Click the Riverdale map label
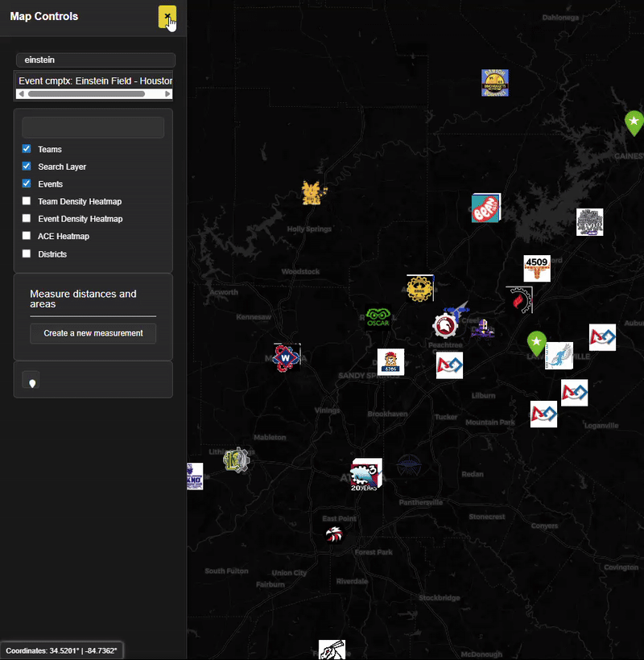Viewport: 644px width, 660px height. 353,581
